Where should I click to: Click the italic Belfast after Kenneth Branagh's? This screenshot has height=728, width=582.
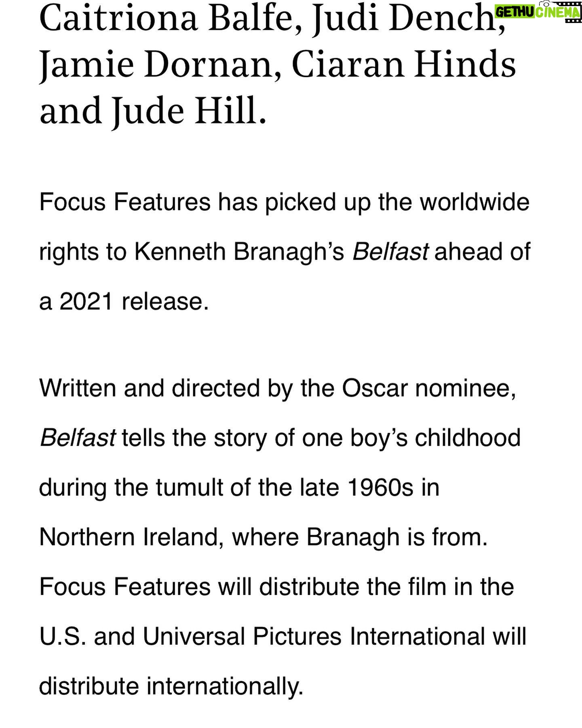click(x=390, y=251)
